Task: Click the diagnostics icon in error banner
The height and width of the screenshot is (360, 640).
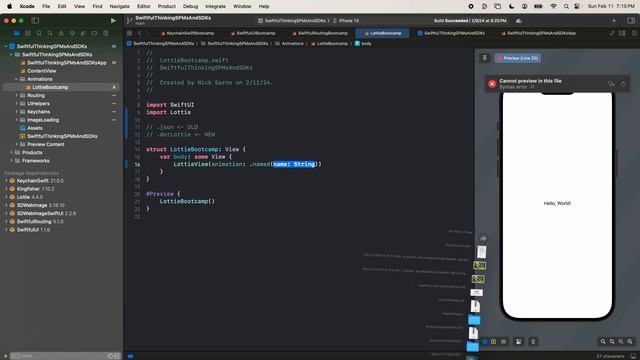Action: (611, 84)
